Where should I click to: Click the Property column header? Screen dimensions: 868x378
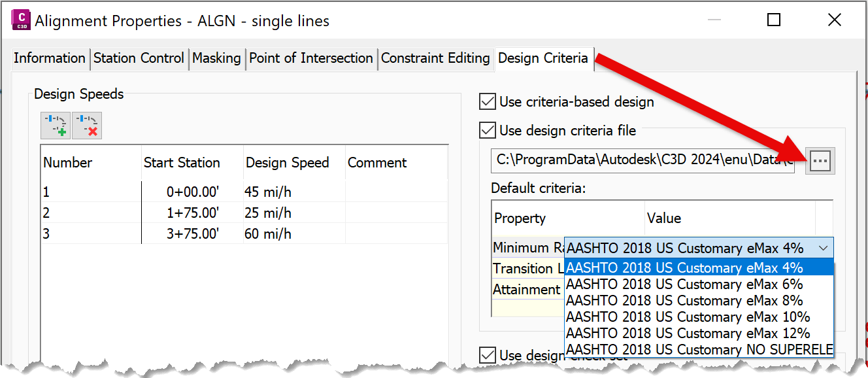[567, 218]
